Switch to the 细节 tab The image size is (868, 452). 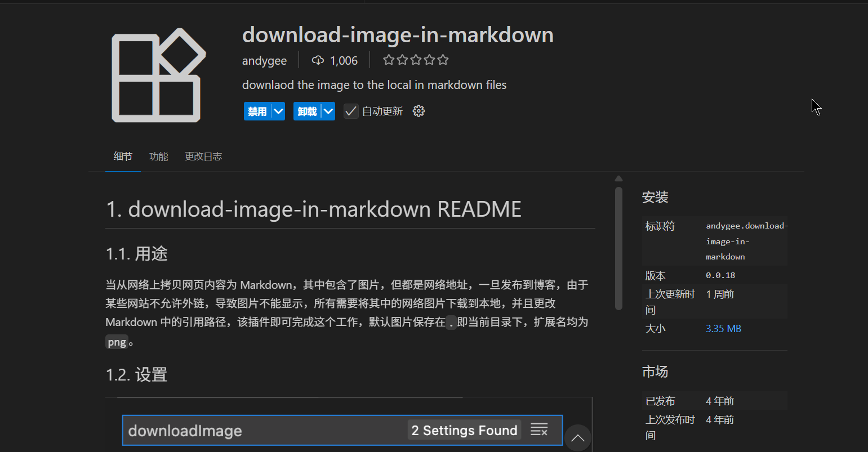coord(123,156)
